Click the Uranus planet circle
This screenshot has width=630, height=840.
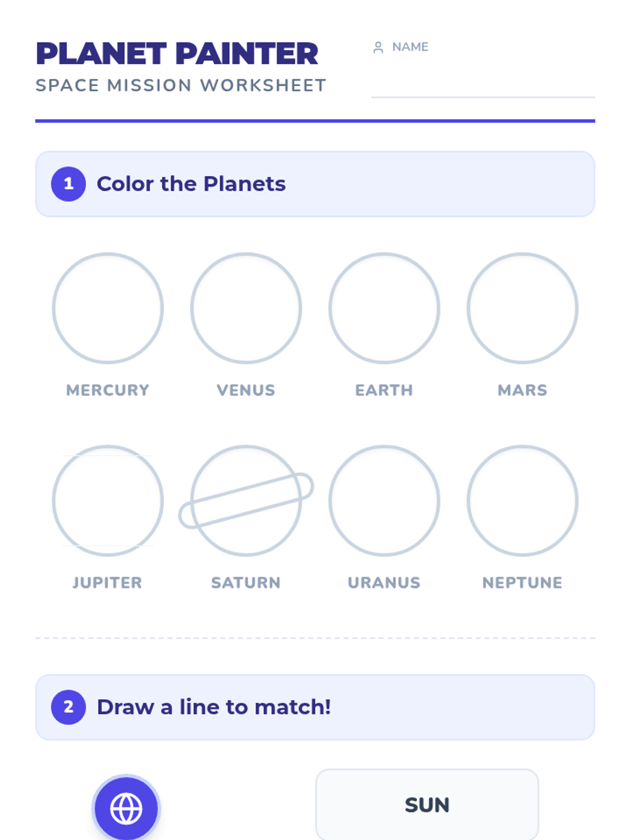tap(384, 501)
